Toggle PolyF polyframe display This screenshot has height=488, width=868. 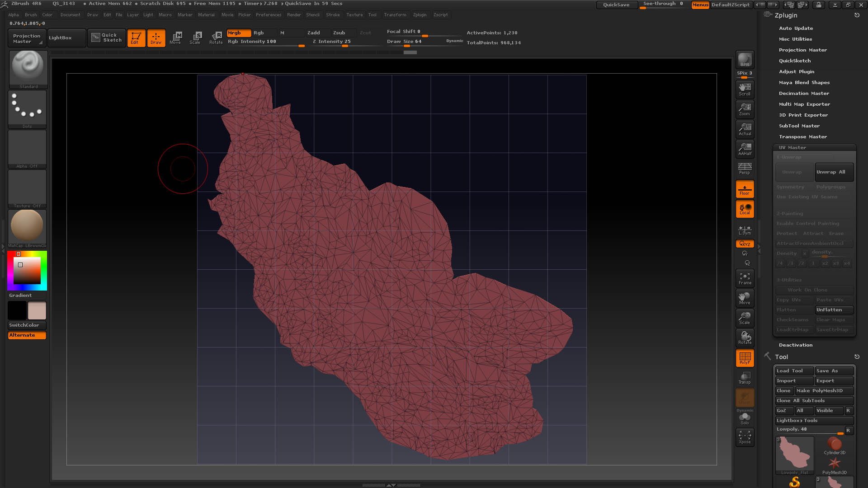(745, 358)
